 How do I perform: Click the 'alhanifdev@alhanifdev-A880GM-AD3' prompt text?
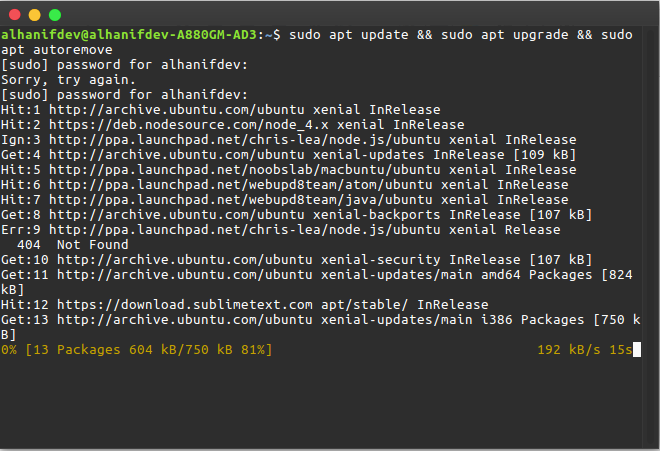pyautogui.click(x=129, y=35)
